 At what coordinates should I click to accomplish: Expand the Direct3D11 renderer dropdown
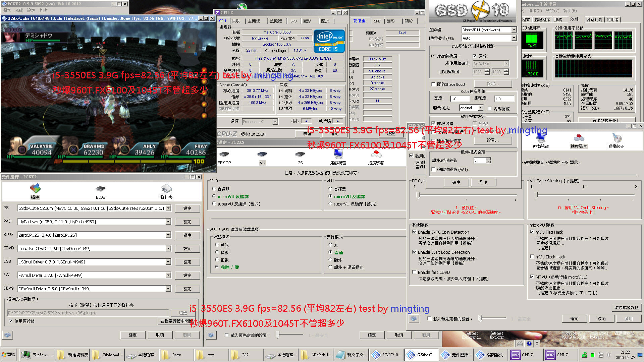(x=514, y=30)
